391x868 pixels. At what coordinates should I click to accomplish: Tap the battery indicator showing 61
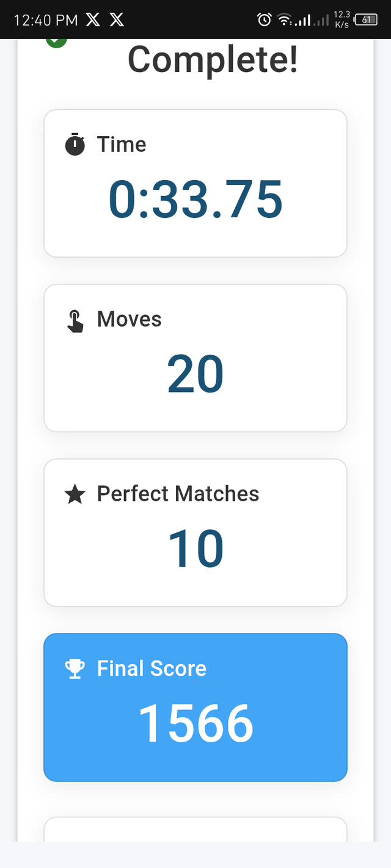coord(366,20)
